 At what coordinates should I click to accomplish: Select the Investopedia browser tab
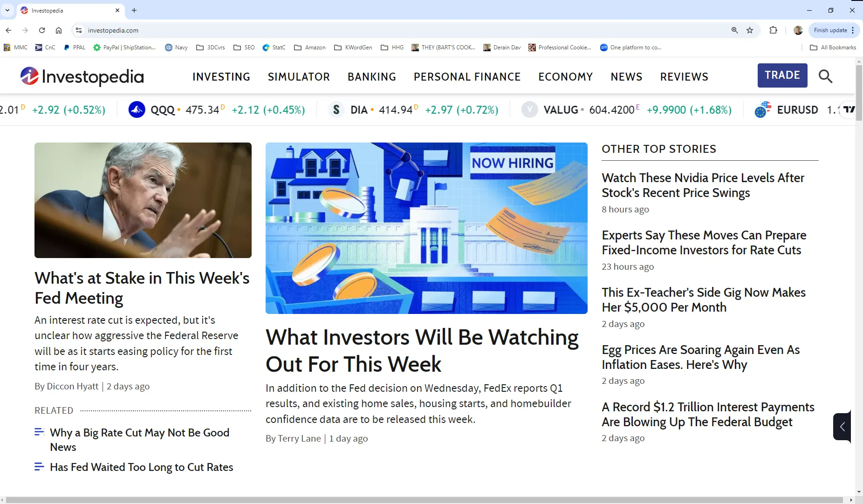pyautogui.click(x=70, y=10)
